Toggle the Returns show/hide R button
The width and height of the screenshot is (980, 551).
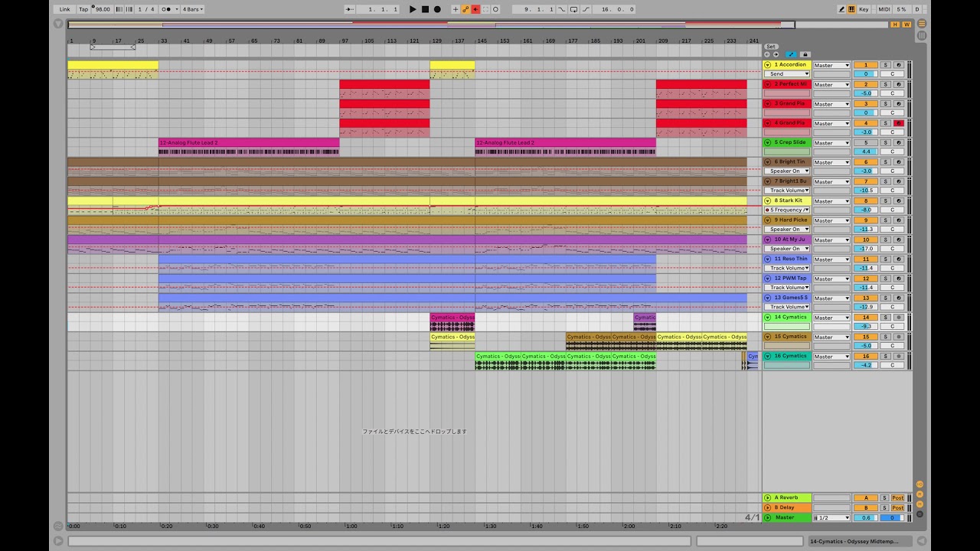coord(920,494)
